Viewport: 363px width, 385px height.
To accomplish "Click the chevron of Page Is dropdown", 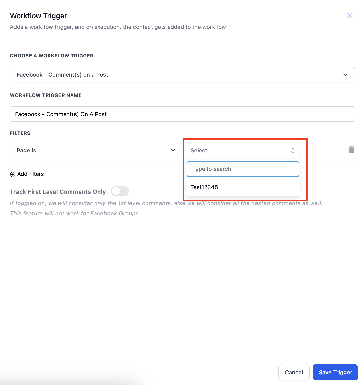I will coord(173,150).
